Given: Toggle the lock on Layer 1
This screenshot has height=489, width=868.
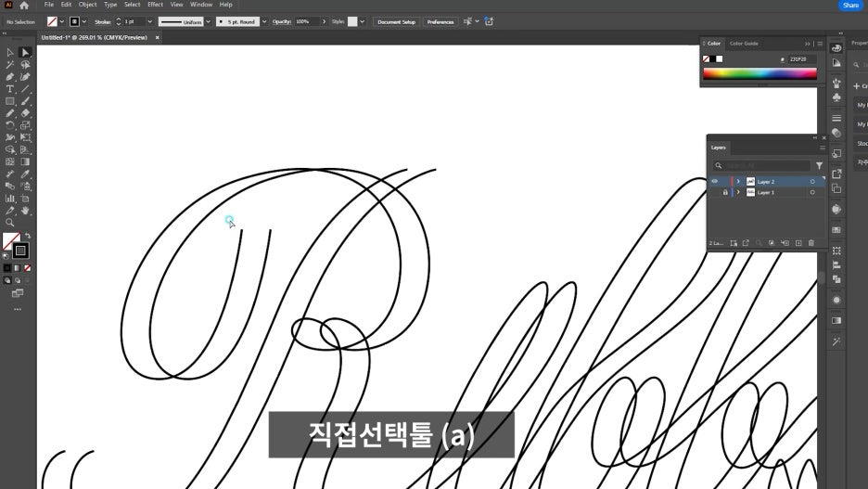Looking at the screenshot, I should tap(725, 192).
